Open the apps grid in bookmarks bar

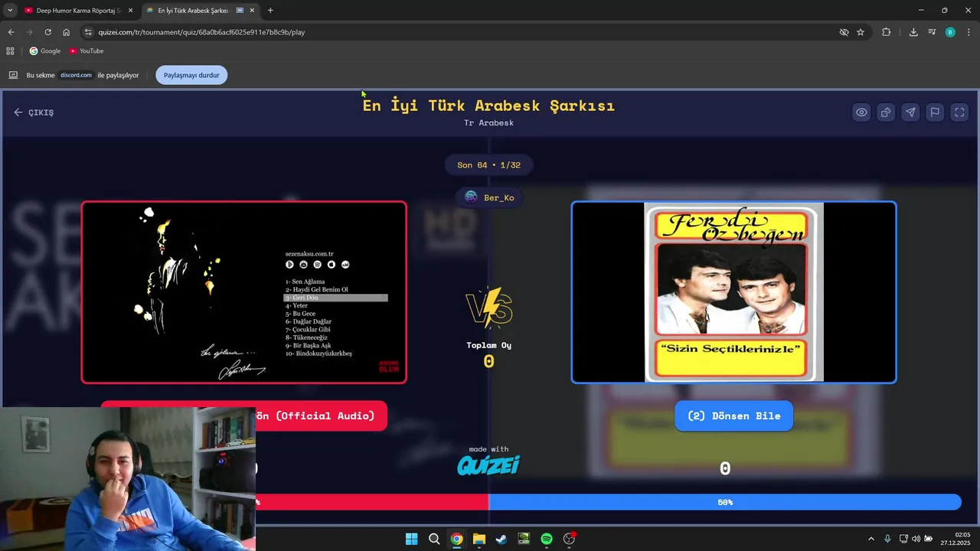click(x=10, y=51)
